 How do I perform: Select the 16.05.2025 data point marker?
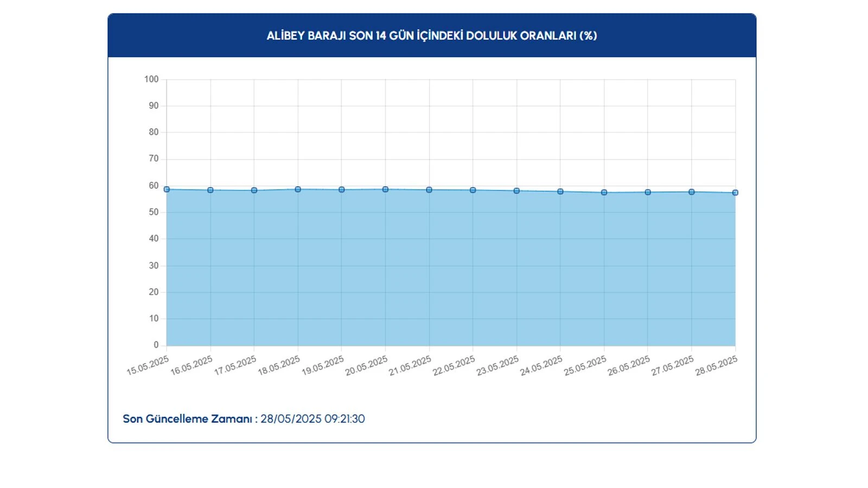point(210,190)
